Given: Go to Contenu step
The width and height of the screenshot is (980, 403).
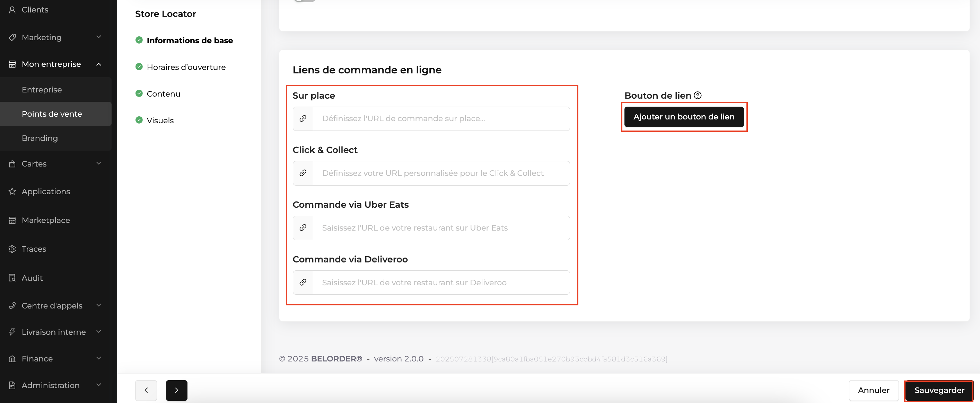Looking at the screenshot, I should point(164,93).
